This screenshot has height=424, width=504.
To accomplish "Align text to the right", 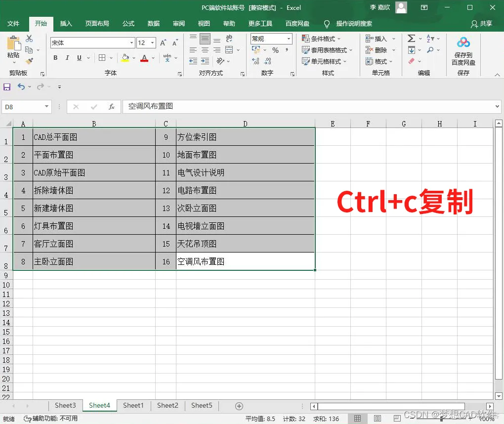I will click(x=217, y=50).
